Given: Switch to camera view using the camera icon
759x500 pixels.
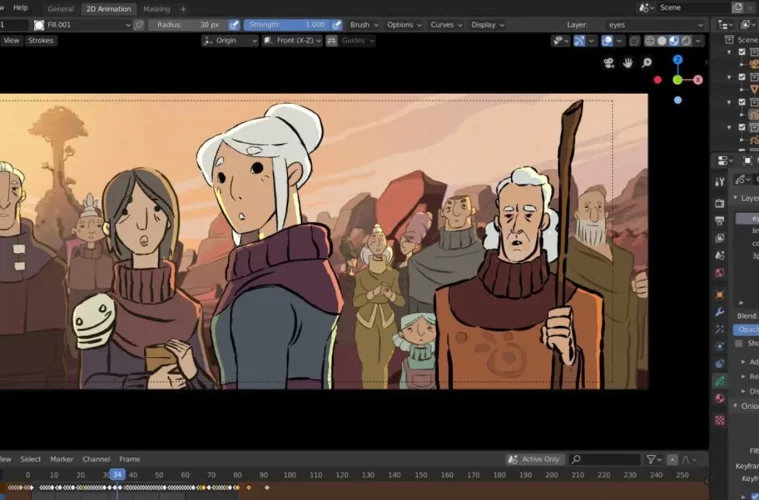Looking at the screenshot, I should 609,62.
